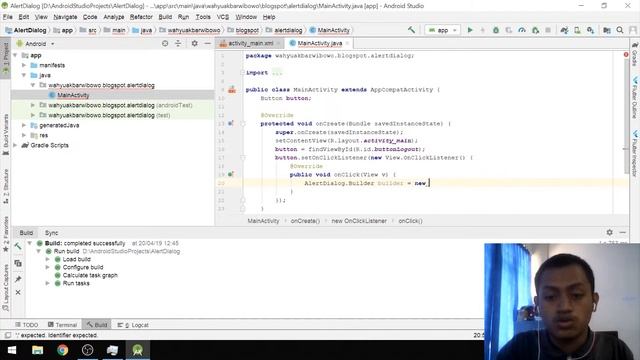Select the Configure build row
Image resolution: width=640 pixels, height=360 pixels.
83,267
